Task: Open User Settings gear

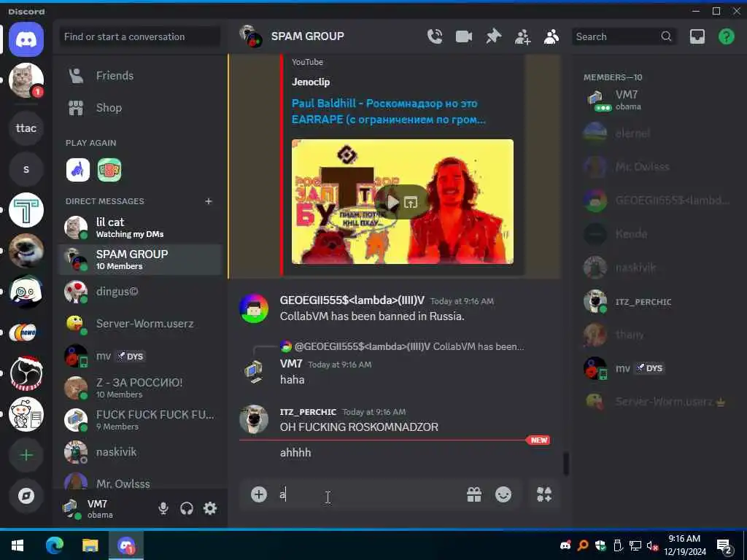Action: coord(210,508)
